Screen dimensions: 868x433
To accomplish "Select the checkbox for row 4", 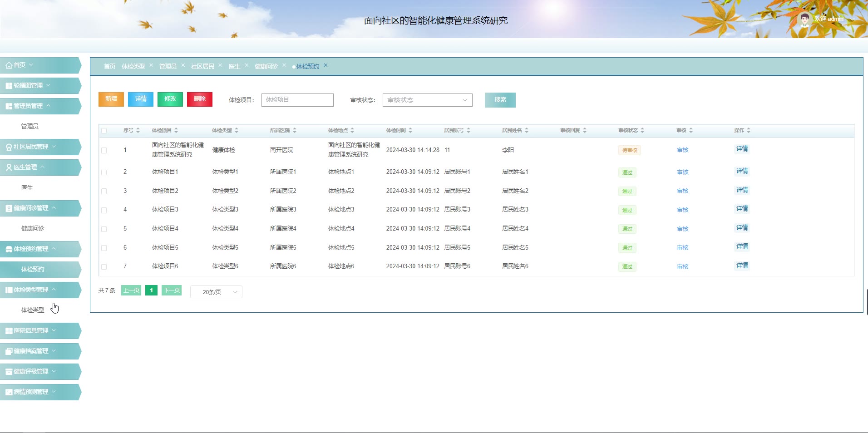I will coord(104,210).
